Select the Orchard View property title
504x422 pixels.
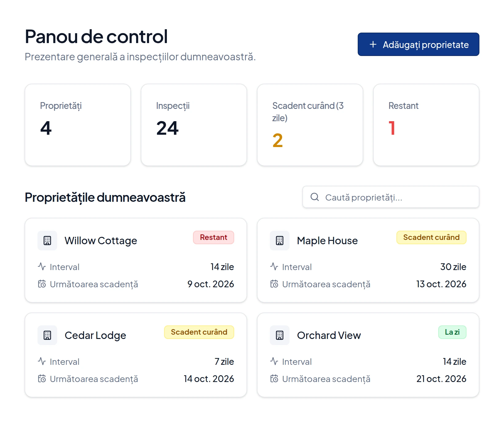tap(329, 335)
